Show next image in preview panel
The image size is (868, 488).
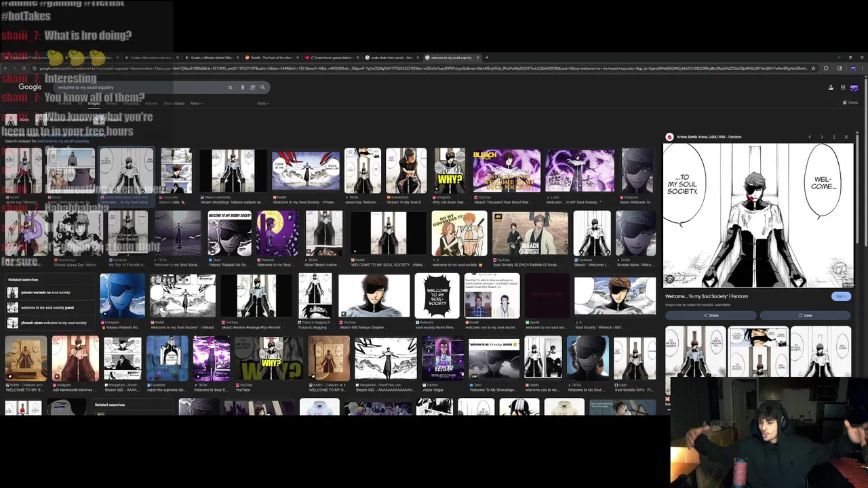click(x=822, y=137)
